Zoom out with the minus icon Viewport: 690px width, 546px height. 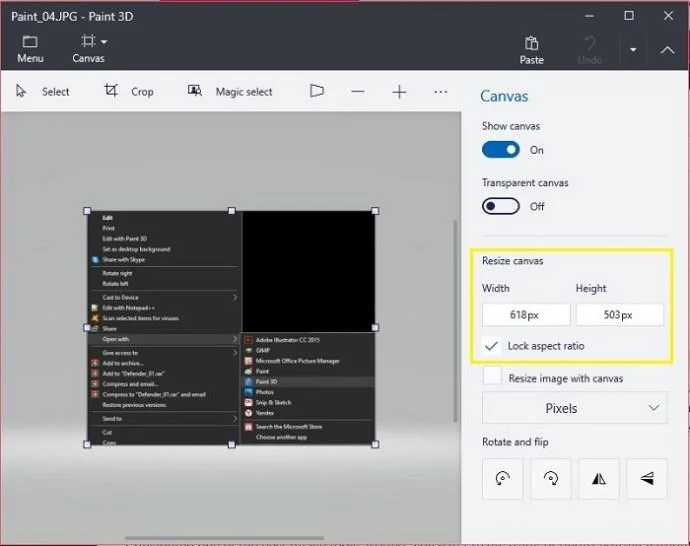(x=357, y=91)
